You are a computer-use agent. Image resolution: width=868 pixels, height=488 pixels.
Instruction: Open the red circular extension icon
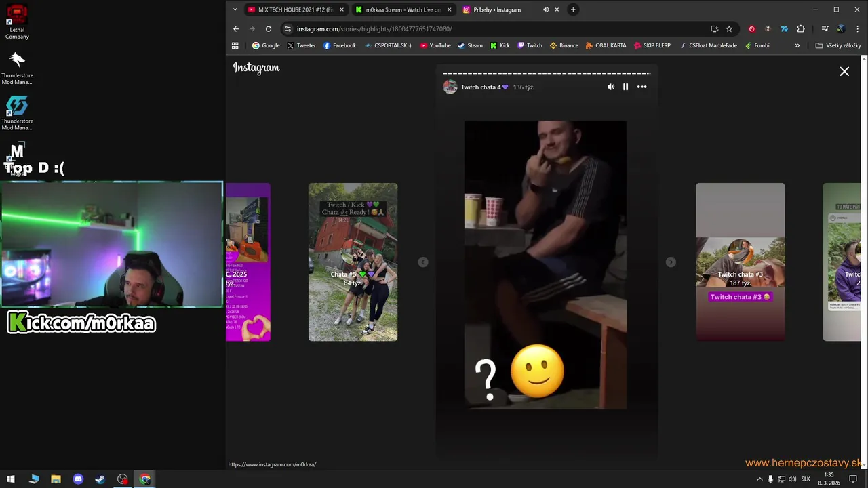click(x=751, y=29)
